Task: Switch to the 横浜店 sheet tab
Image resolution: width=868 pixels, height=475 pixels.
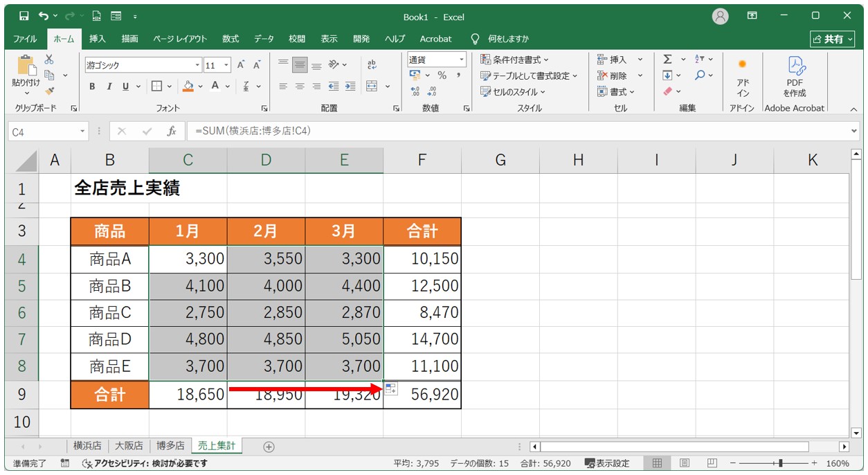Action: click(87, 446)
